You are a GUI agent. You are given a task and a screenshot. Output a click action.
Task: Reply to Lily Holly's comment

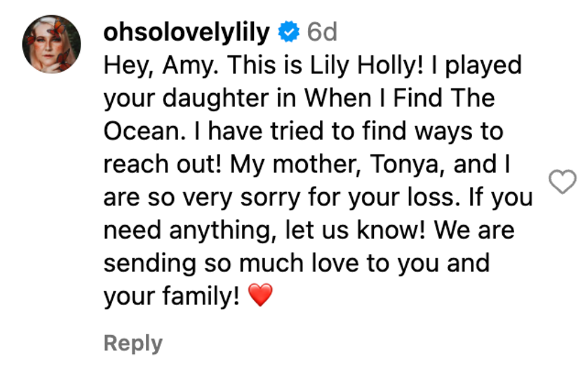(x=133, y=343)
